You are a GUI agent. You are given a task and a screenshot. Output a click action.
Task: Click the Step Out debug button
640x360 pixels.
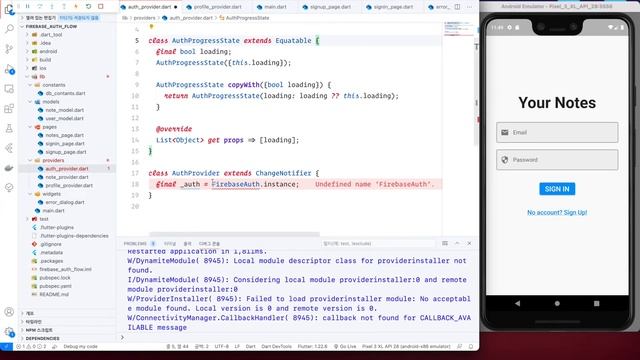[64, 7]
